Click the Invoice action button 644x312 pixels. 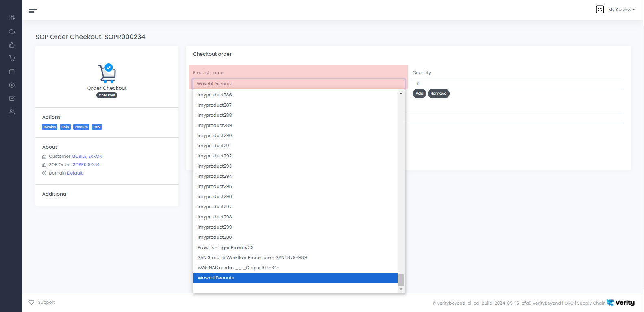pos(50,127)
